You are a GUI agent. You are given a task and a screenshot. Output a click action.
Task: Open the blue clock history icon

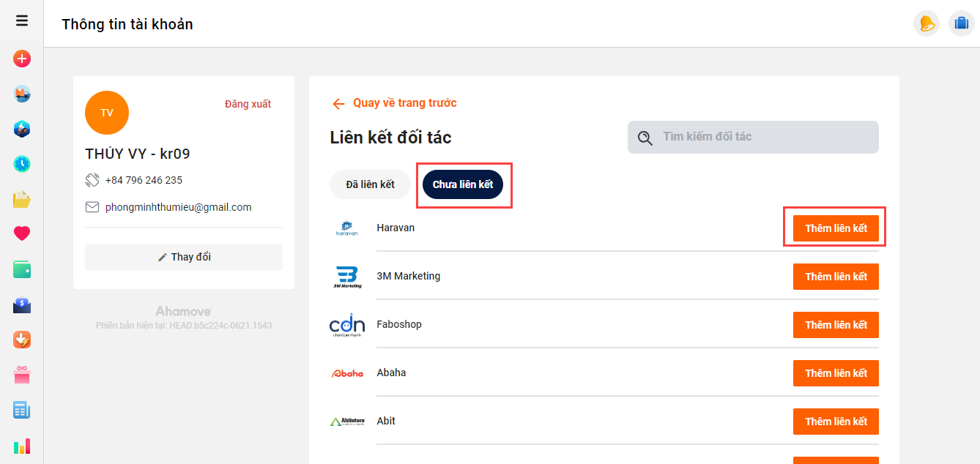[22, 164]
